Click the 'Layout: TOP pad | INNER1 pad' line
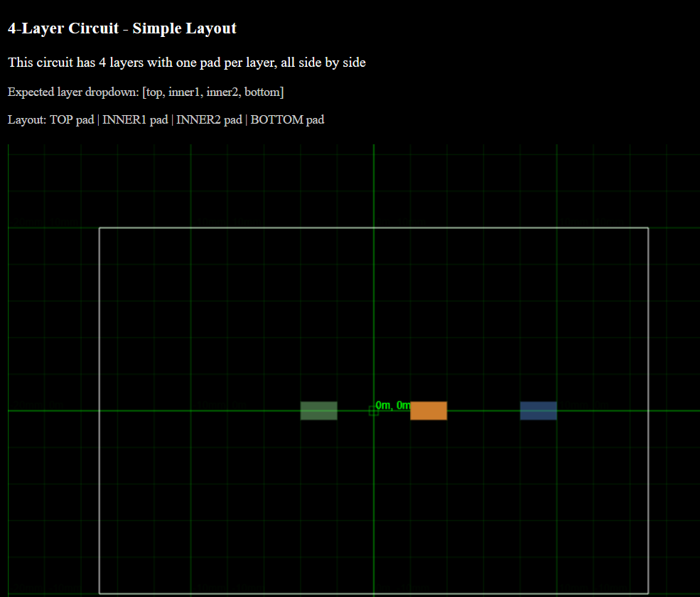The image size is (700, 597). [166, 119]
